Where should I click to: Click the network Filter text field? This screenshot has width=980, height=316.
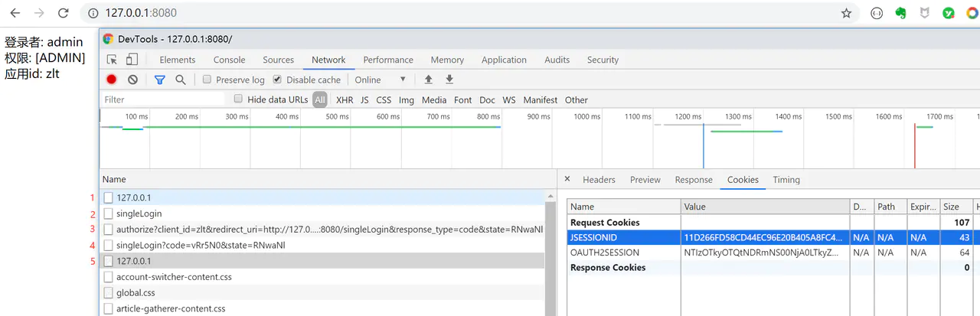click(x=163, y=99)
